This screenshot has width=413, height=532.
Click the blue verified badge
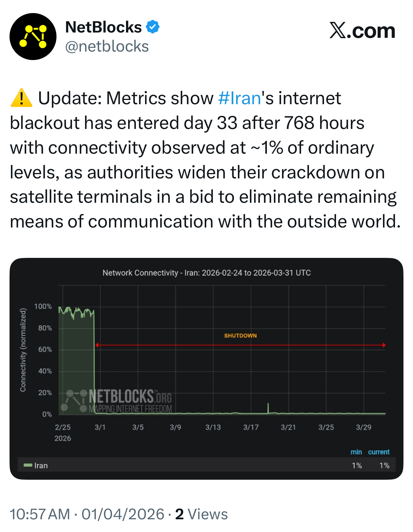(152, 27)
